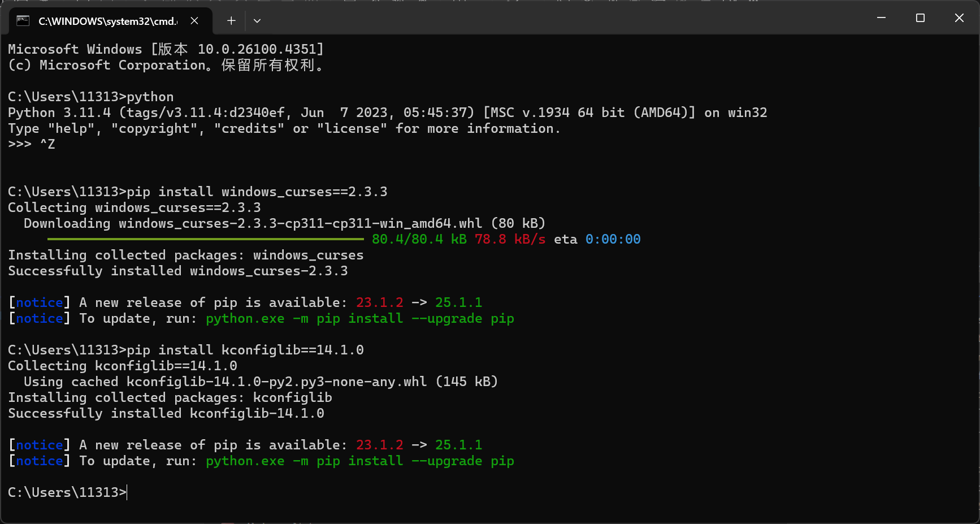
Task: Close the terminal window
Action: [959, 18]
